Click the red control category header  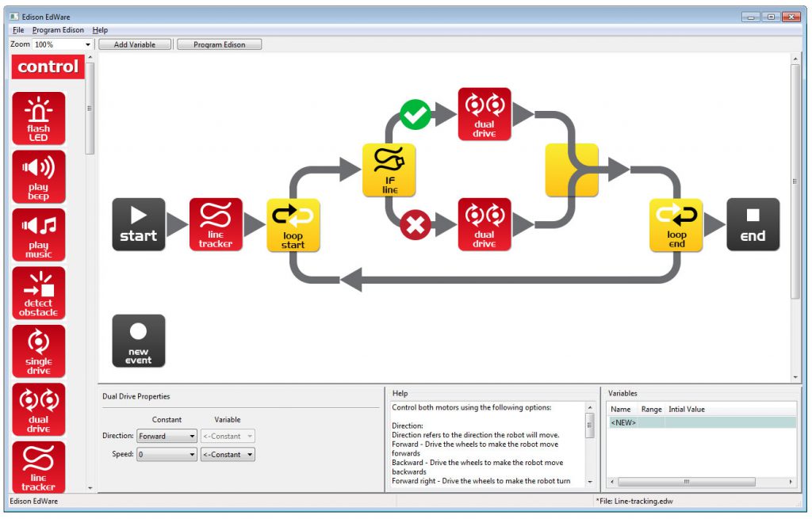48,67
